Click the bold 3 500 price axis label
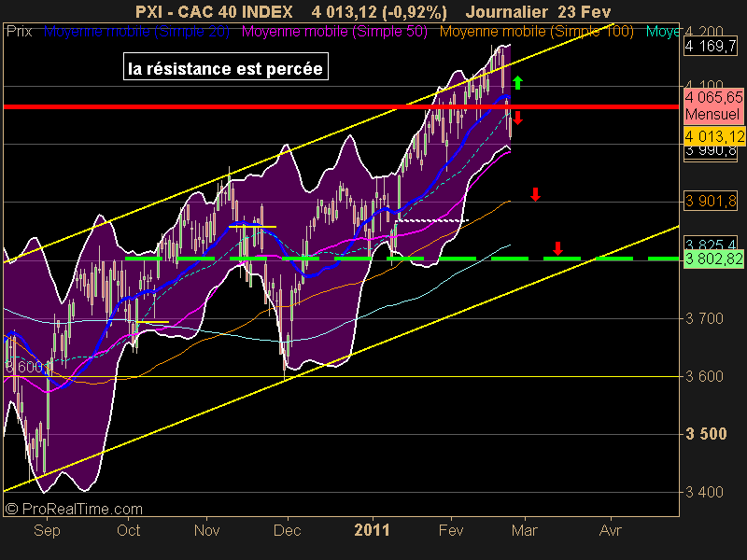 click(706, 434)
